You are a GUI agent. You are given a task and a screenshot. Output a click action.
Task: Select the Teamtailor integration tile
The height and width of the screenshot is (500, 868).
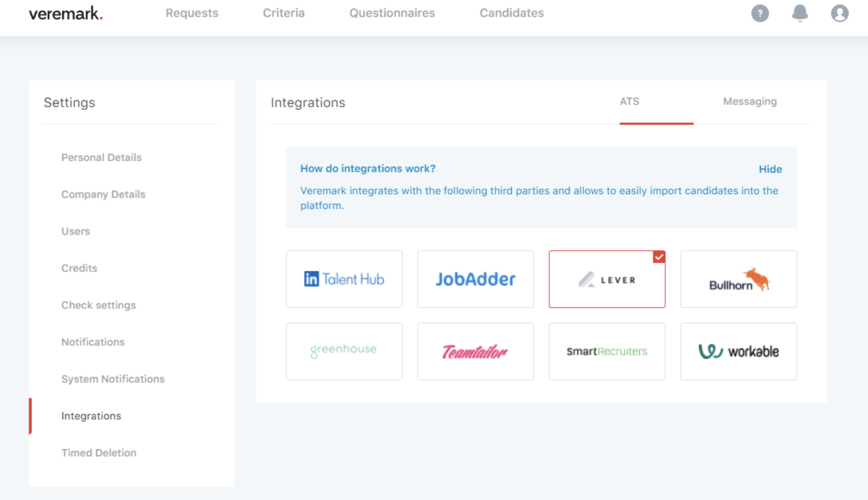476,351
